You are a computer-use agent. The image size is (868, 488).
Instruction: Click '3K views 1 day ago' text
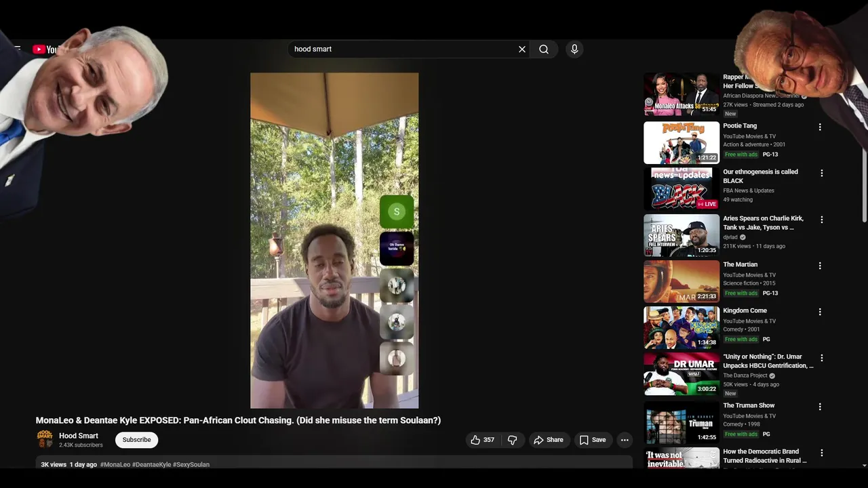tap(68, 465)
